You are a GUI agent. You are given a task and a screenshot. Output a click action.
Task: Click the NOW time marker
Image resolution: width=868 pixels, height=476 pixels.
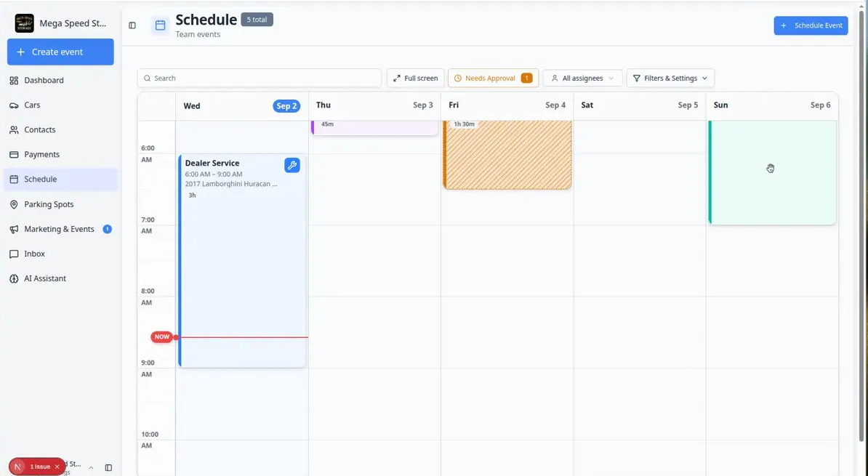(x=161, y=337)
